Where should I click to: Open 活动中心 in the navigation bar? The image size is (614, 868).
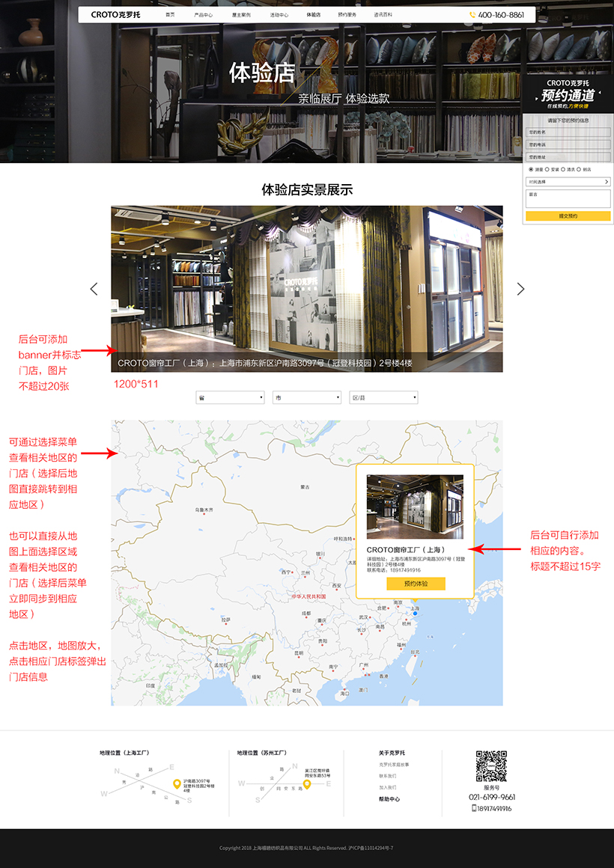(279, 15)
